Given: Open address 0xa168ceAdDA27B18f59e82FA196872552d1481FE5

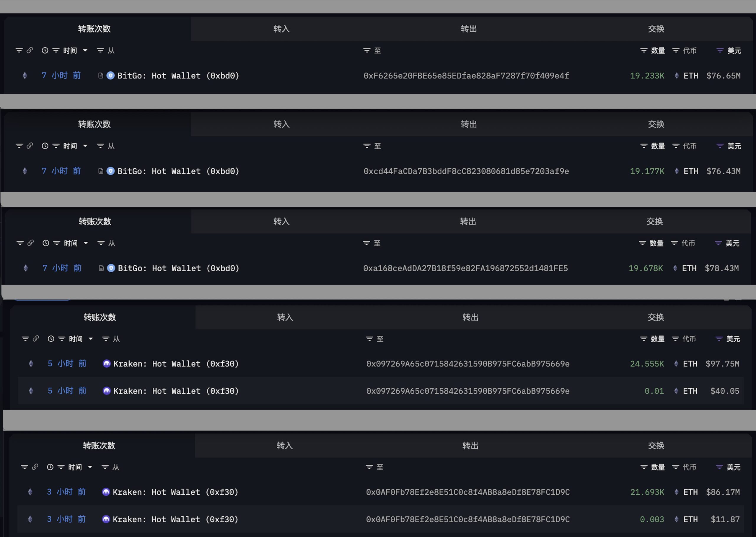Looking at the screenshot, I should 465,268.
